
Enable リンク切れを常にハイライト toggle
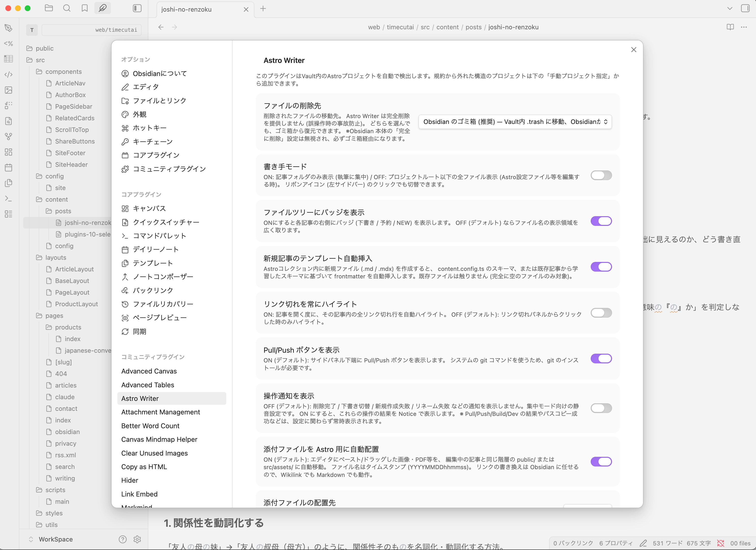[601, 313]
